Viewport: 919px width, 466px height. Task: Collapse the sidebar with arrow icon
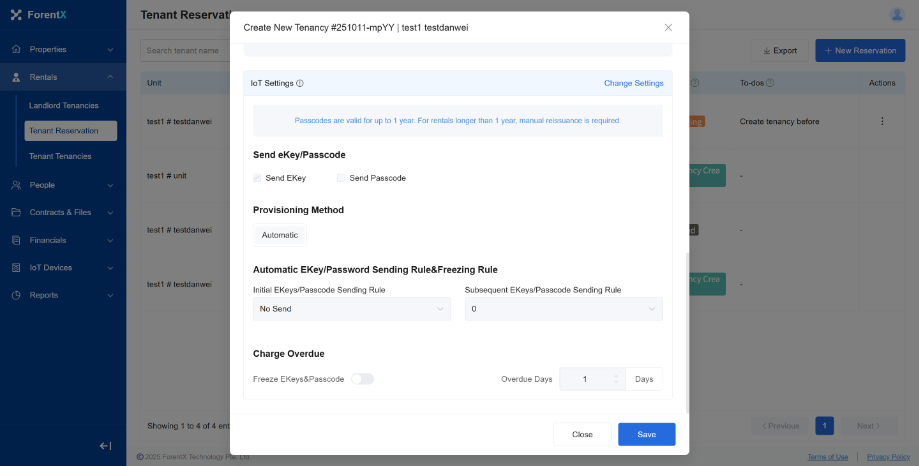click(105, 446)
